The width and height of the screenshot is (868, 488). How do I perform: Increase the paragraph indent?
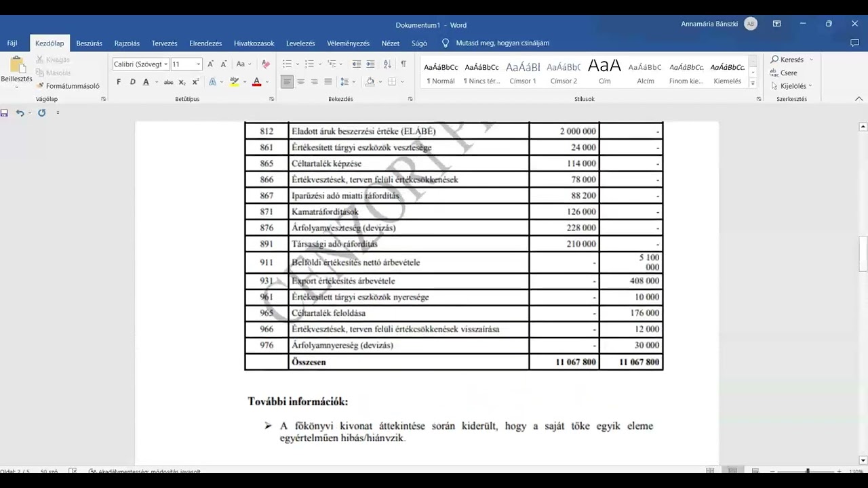370,64
